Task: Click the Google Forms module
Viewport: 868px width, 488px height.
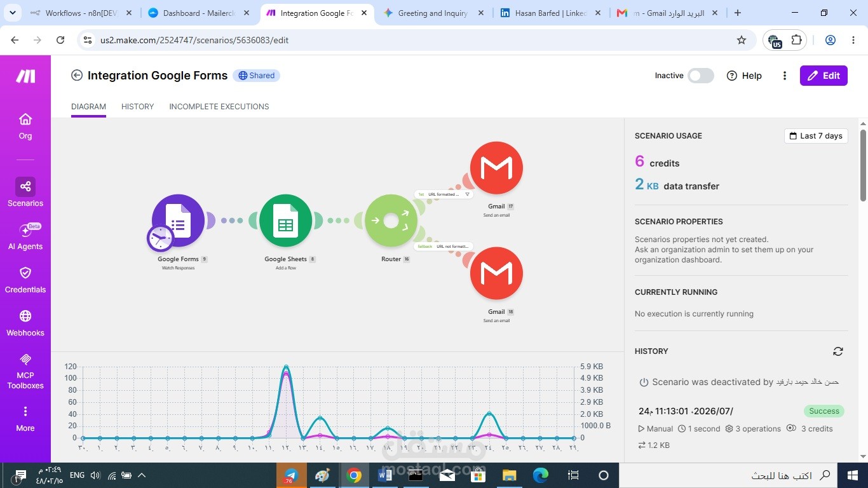Action: (x=178, y=220)
